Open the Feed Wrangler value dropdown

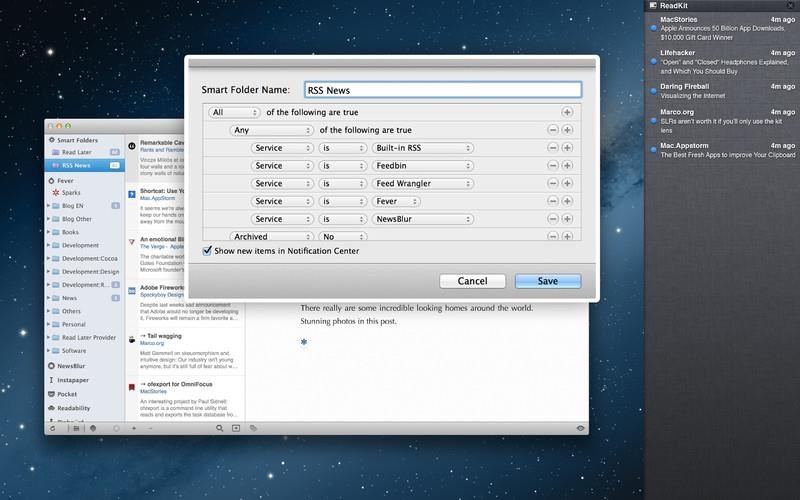pos(422,183)
